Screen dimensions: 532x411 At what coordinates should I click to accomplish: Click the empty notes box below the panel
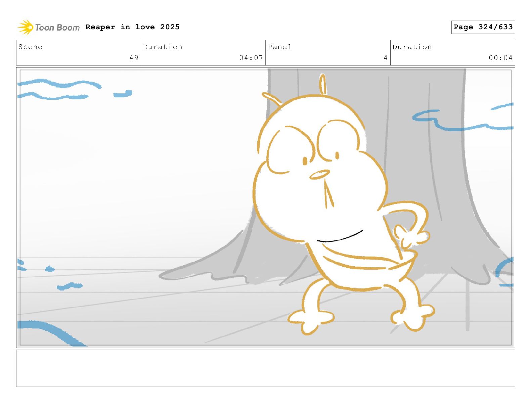pos(265,368)
